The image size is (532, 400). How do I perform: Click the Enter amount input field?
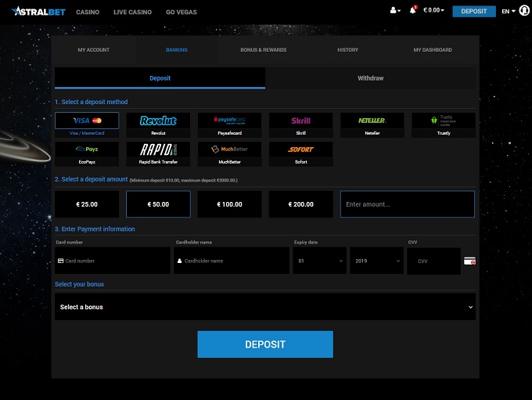[x=407, y=204]
